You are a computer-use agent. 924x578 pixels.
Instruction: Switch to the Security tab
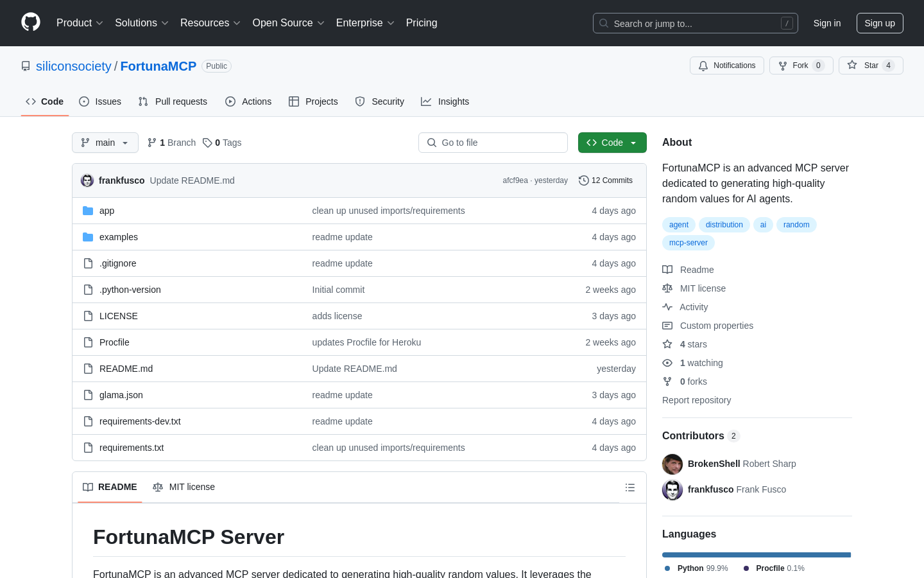(x=380, y=101)
